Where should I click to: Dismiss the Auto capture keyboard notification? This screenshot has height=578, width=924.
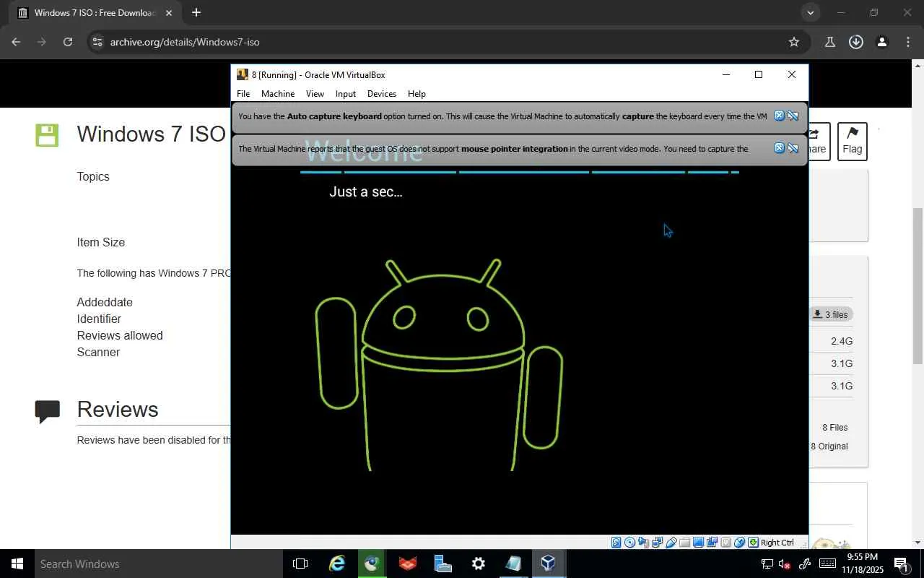pos(779,116)
